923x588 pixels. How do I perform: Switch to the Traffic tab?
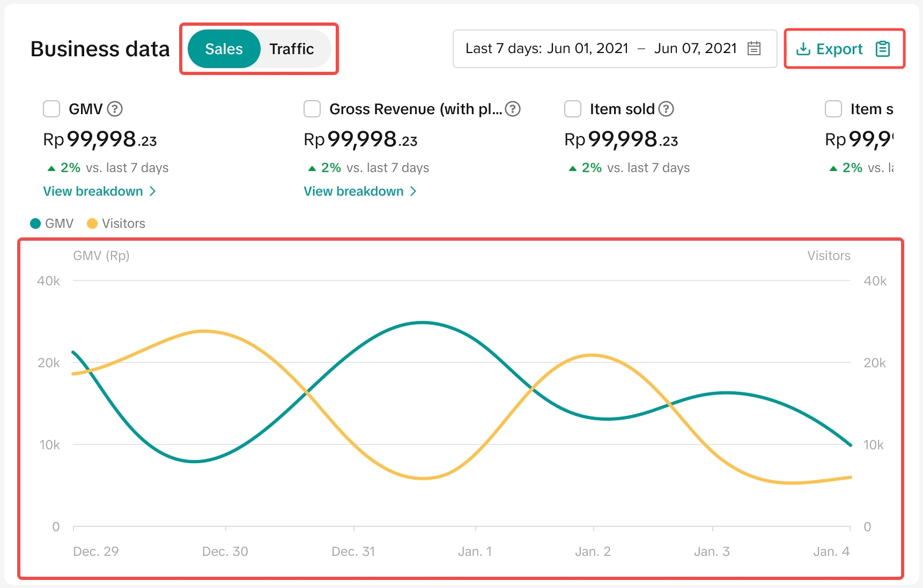(x=291, y=49)
